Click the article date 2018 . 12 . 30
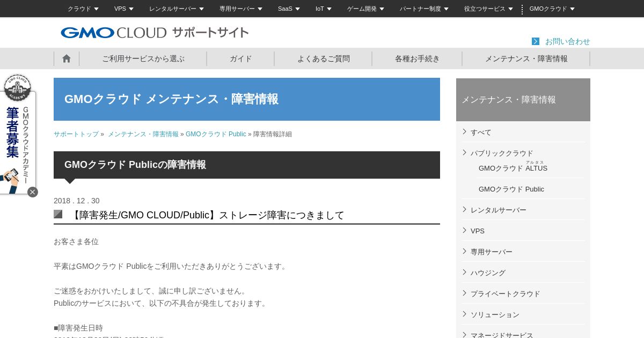Image resolution: width=644 pixels, height=338 pixels. point(76,201)
